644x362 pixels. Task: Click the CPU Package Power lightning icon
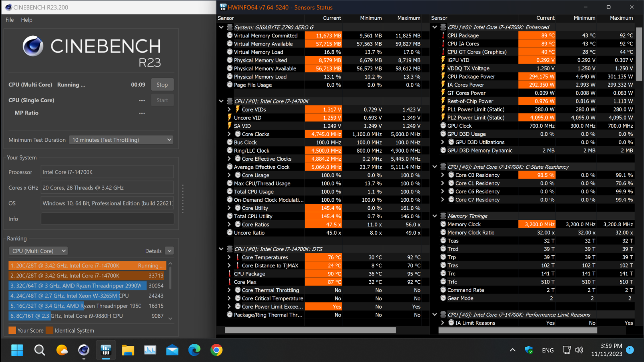point(443,76)
